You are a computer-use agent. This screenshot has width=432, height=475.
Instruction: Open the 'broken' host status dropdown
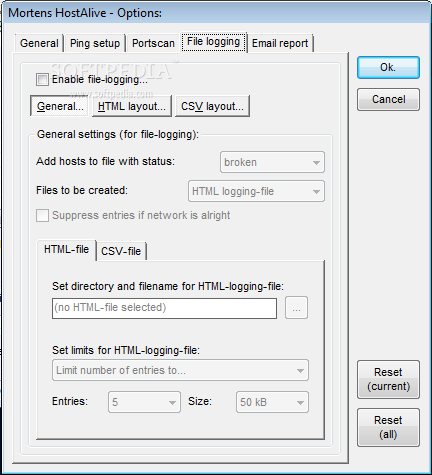272,162
